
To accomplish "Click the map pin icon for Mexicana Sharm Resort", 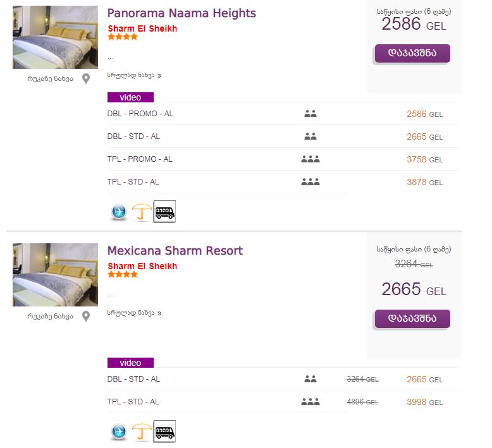I will point(86,316).
